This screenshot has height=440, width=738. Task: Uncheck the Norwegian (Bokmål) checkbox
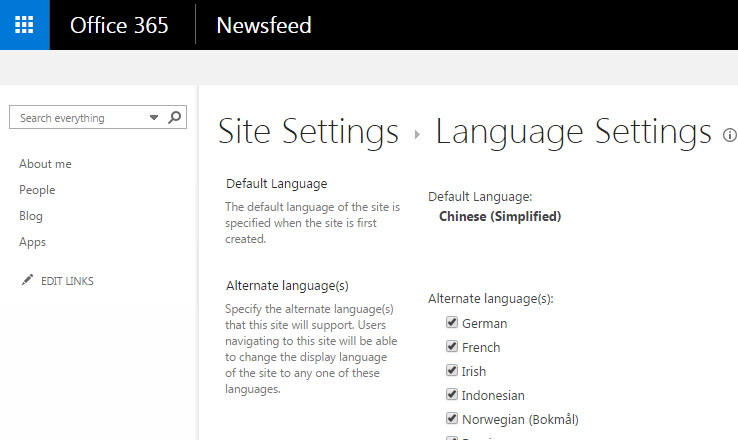coord(452,418)
